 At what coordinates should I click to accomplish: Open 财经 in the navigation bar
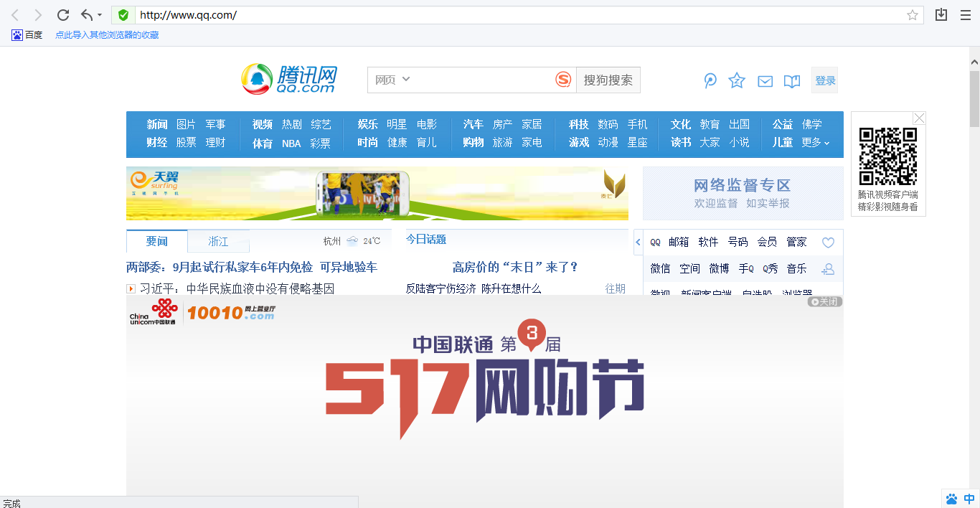click(x=157, y=142)
